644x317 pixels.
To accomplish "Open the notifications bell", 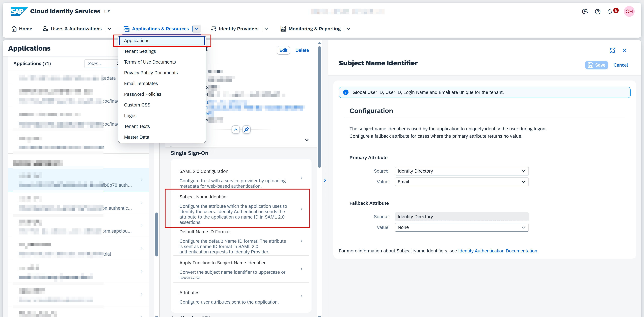I will pyautogui.click(x=609, y=12).
